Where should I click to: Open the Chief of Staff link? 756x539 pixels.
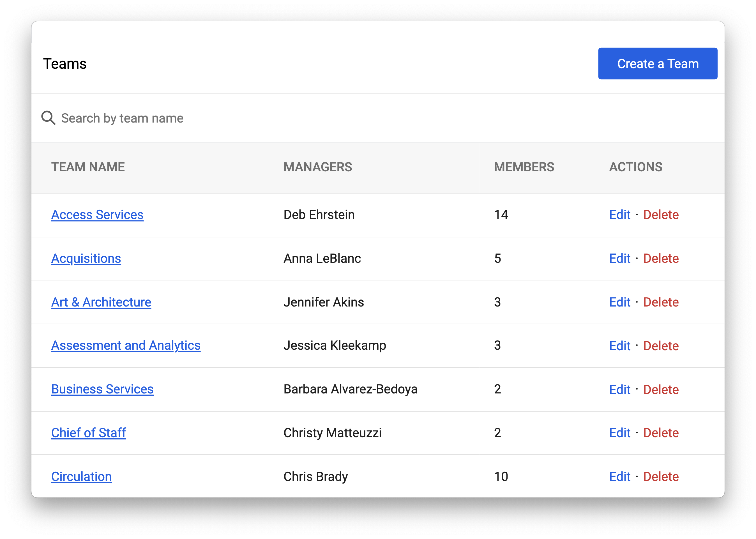point(89,433)
